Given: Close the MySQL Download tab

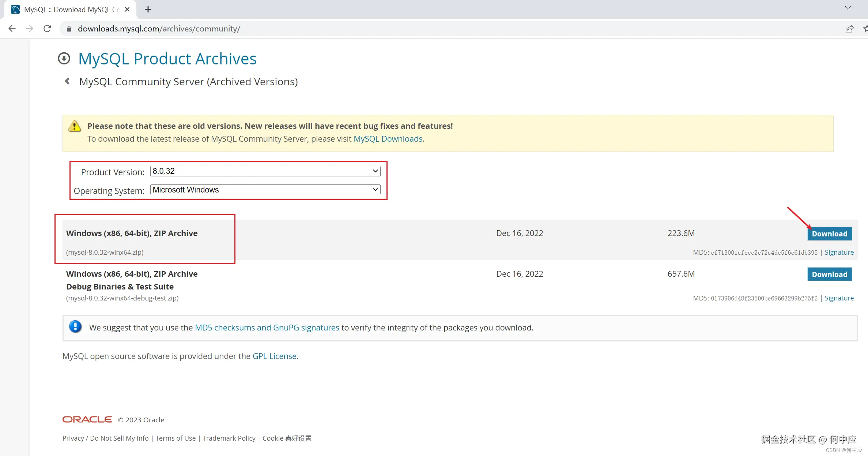Looking at the screenshot, I should [x=127, y=10].
